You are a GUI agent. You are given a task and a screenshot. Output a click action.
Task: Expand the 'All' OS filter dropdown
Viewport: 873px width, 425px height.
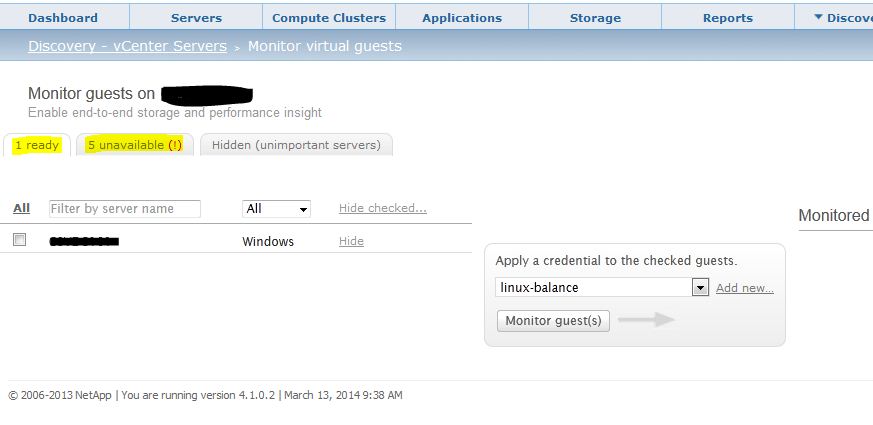(x=276, y=209)
